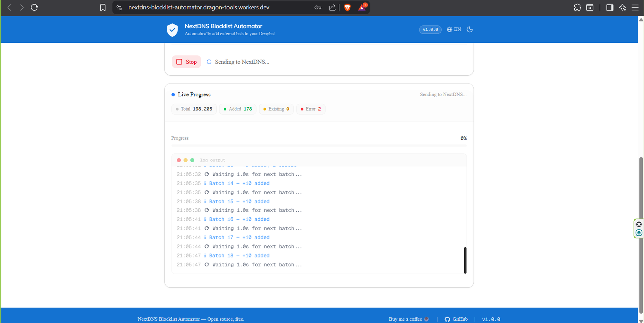The image size is (644, 323).
Task: Click the "log output" label
Action: (213, 160)
